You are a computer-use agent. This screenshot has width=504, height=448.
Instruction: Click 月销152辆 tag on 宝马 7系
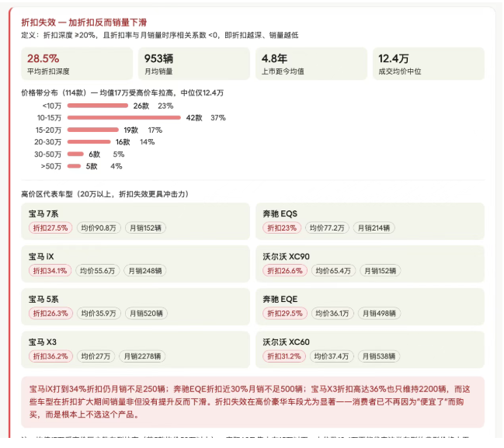click(145, 227)
